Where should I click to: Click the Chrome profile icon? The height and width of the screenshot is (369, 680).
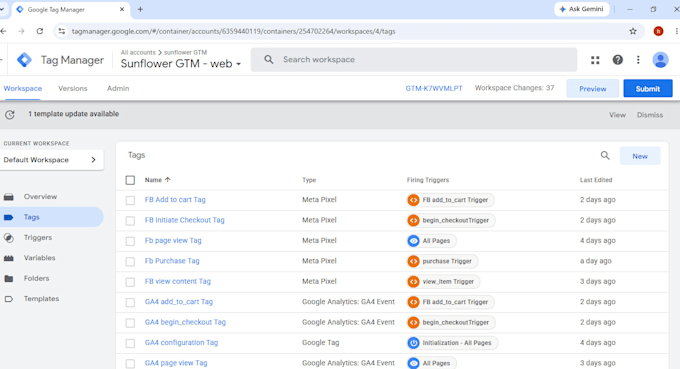pos(658,31)
